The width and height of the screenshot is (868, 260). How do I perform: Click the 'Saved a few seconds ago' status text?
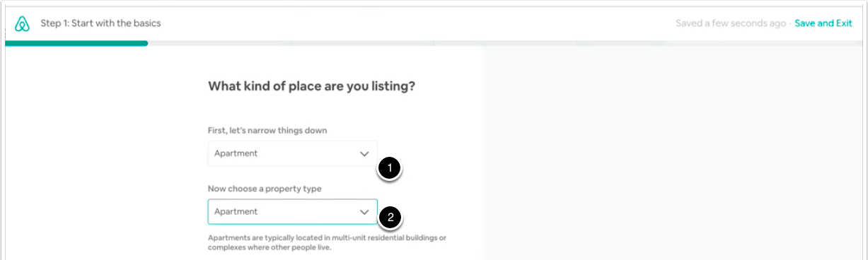[x=731, y=23]
